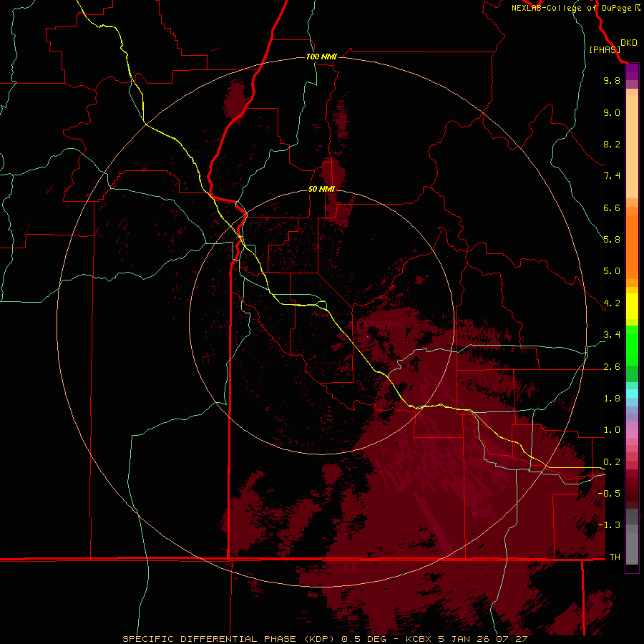
Task: Select the cyan segment of the color bar
Action: pyautogui.click(x=632, y=393)
